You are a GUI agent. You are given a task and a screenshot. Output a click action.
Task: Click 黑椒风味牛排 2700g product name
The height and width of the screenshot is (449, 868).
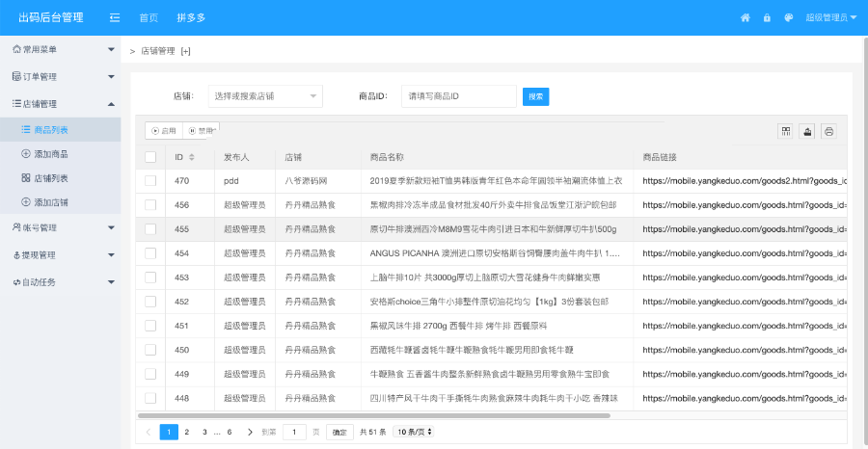458,326
